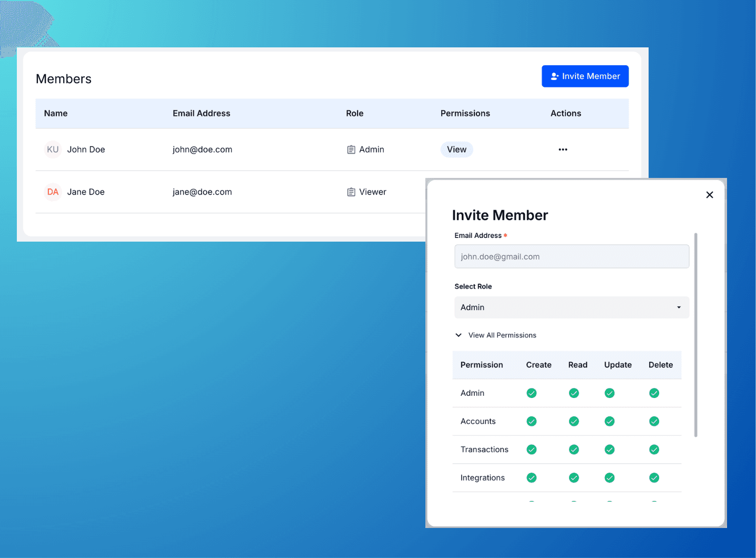
Task: Toggle the Accounts Read permission checkmark
Action: point(574,421)
